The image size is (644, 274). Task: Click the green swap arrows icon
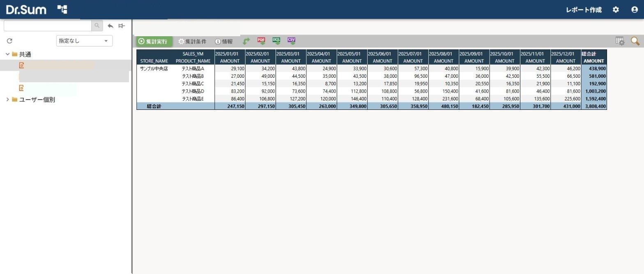point(246,41)
